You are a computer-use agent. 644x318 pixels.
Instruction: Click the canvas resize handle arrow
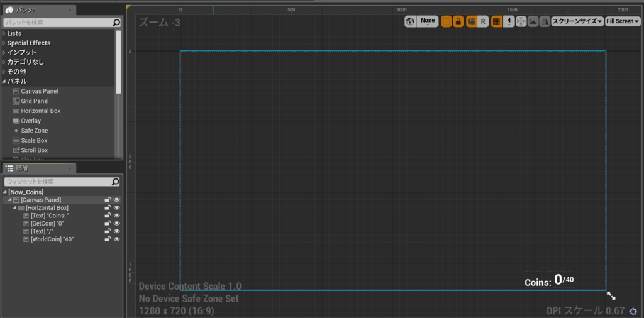[x=611, y=295]
